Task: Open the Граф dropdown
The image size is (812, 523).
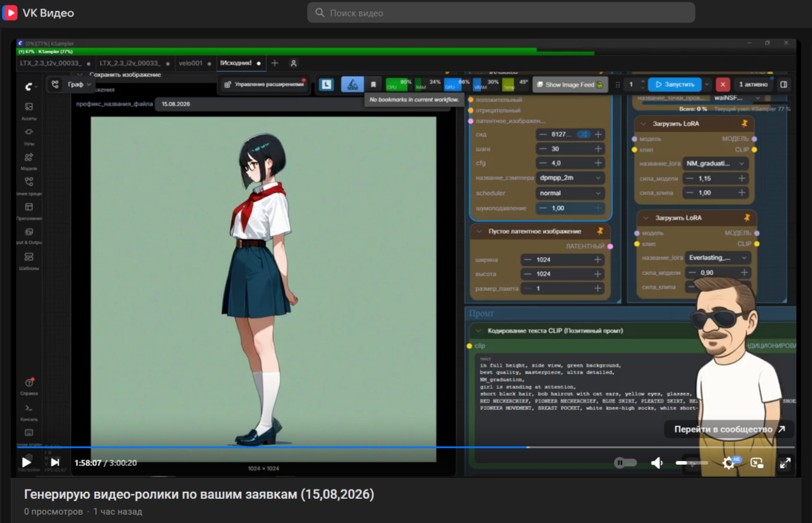Action: pyautogui.click(x=79, y=85)
